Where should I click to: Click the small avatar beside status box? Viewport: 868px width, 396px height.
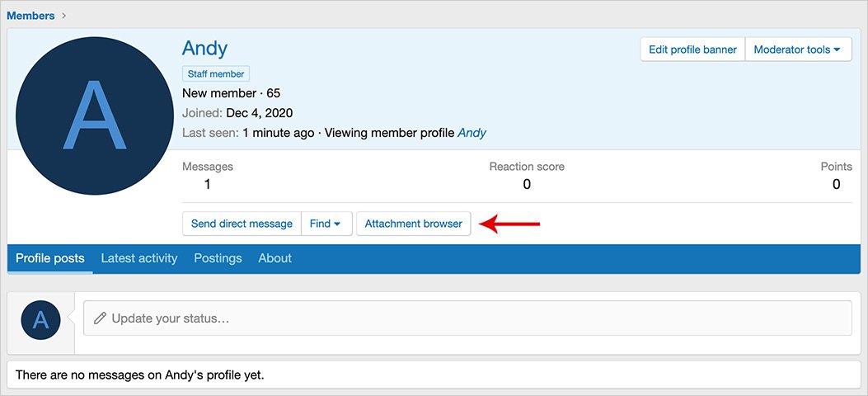click(40, 319)
